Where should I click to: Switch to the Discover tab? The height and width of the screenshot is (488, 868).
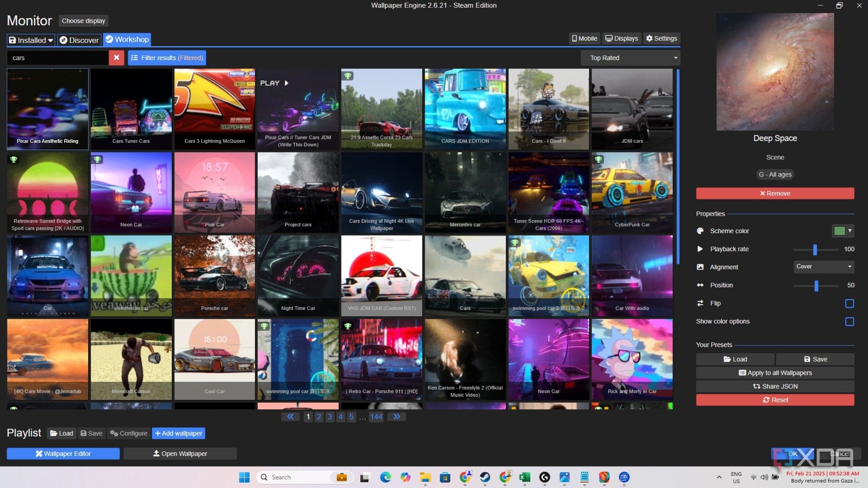(79, 40)
